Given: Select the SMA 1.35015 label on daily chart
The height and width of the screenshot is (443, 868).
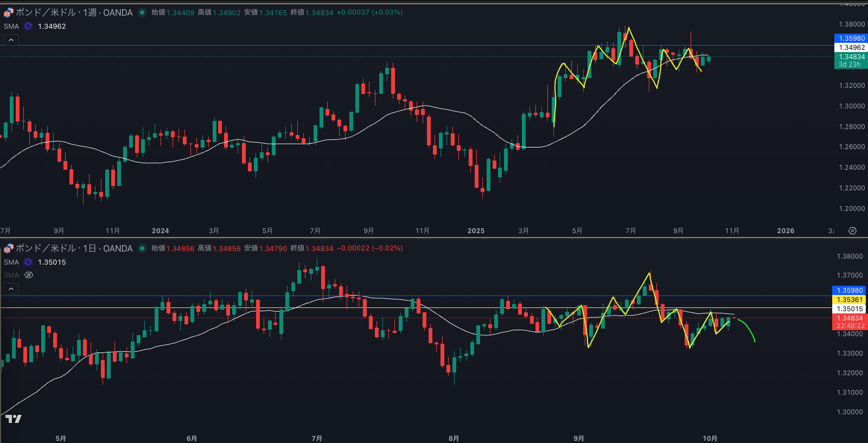Looking at the screenshot, I should 11,262.
